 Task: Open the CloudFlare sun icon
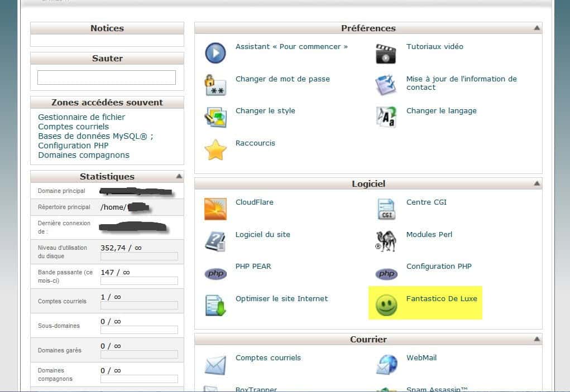click(x=215, y=209)
